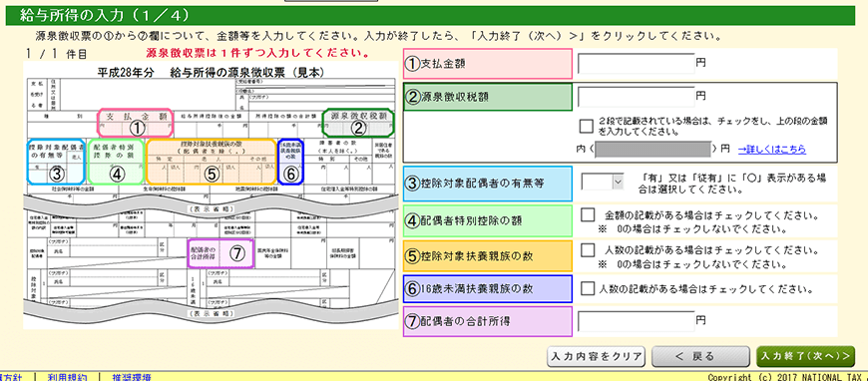868x381 pixels.
Task: Click circled ⑦ 配偶者の合計所得 on the sample slip
Action: pyautogui.click(x=220, y=253)
